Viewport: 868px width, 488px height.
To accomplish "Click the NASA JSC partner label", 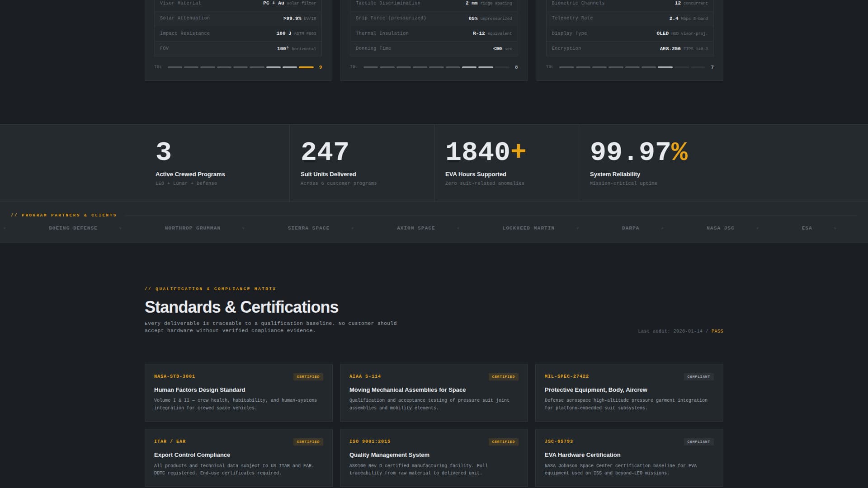I will 720,228.
